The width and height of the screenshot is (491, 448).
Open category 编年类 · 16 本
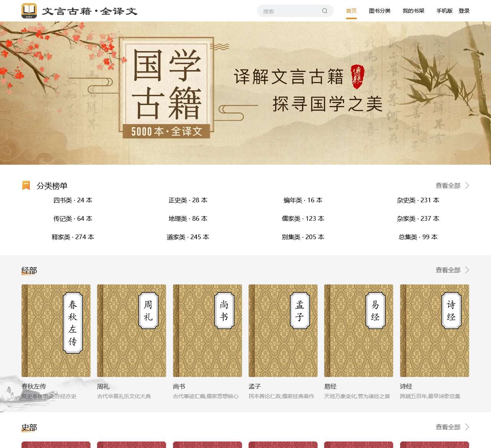pos(303,200)
